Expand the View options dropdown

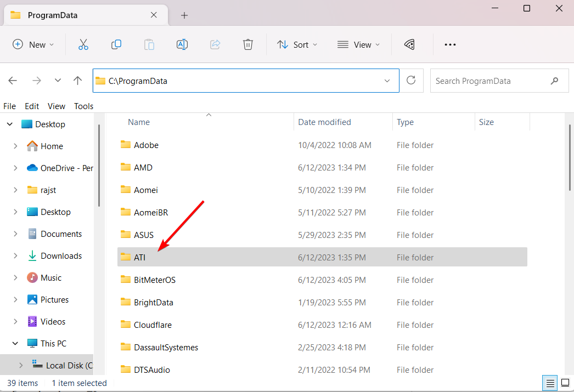358,44
